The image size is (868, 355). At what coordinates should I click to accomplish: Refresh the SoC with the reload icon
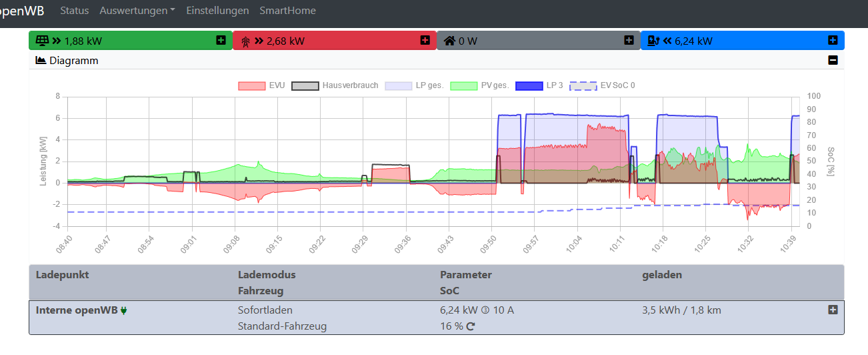(471, 326)
